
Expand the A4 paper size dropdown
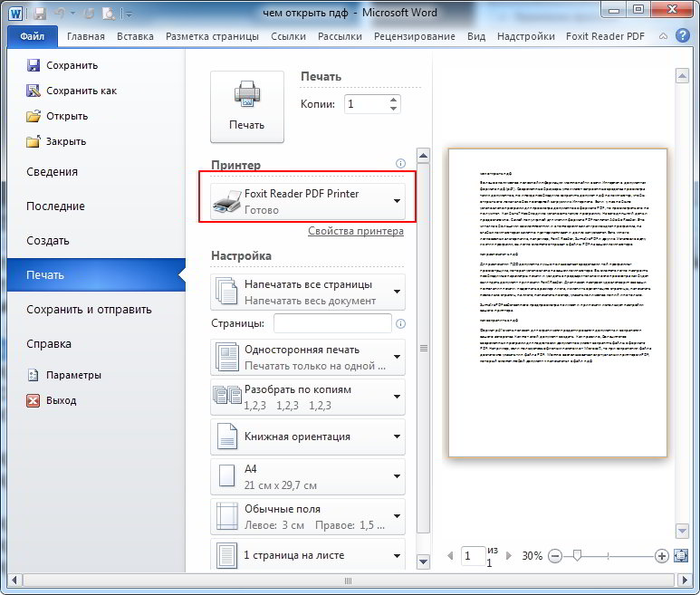(397, 476)
